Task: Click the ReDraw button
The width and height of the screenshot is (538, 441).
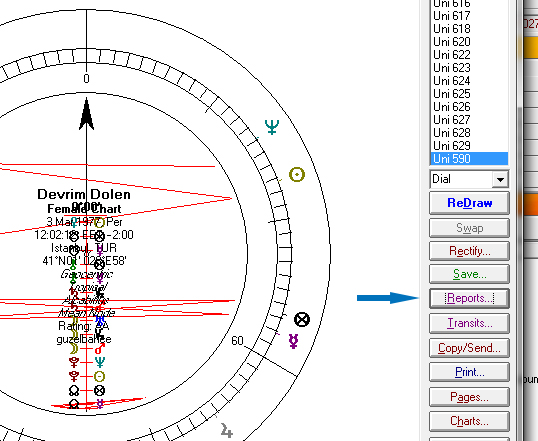Action: [469, 203]
